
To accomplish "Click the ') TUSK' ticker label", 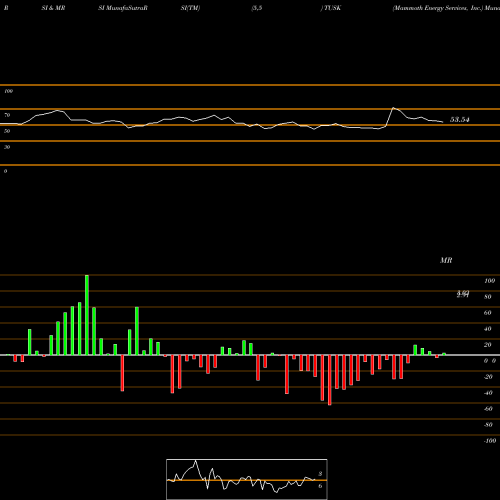I will point(331,8).
